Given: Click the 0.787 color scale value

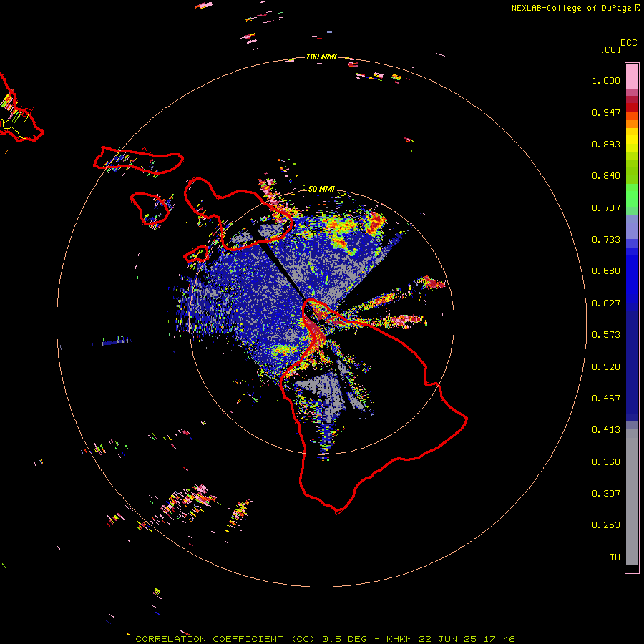Looking at the screenshot, I should (606, 208).
